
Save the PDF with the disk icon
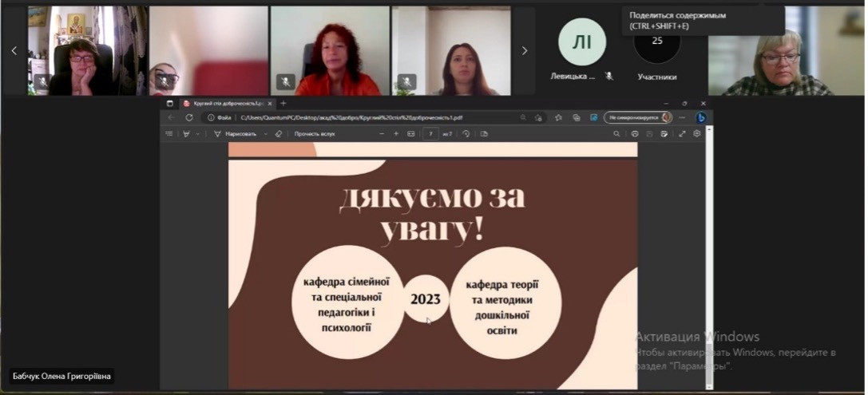point(649,133)
